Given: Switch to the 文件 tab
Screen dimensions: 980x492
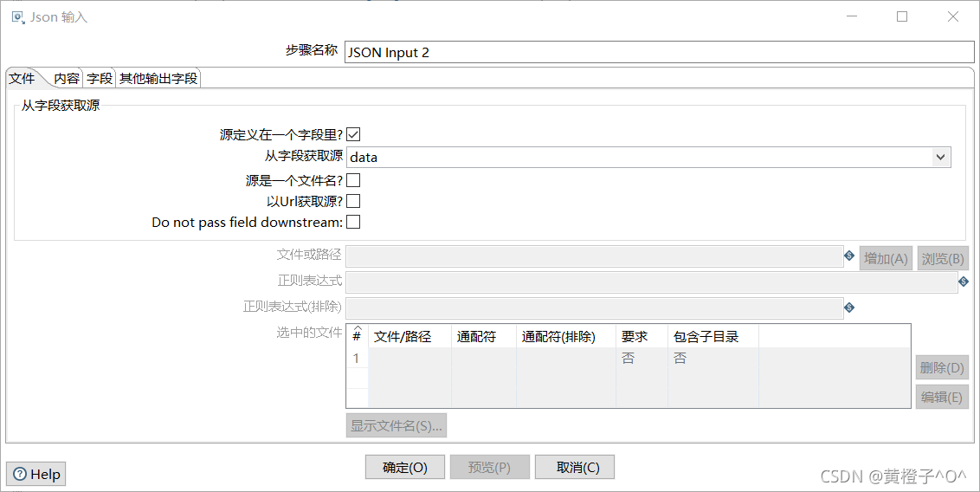Looking at the screenshot, I should pyautogui.click(x=22, y=78).
